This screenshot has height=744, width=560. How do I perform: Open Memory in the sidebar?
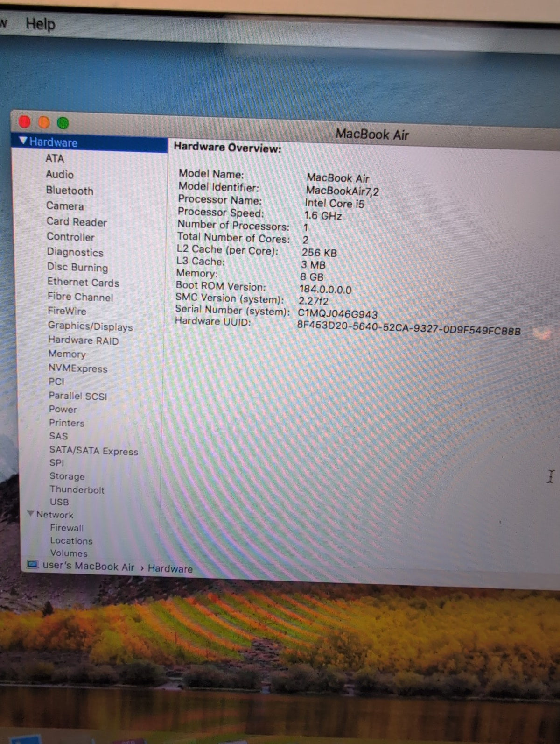[67, 354]
